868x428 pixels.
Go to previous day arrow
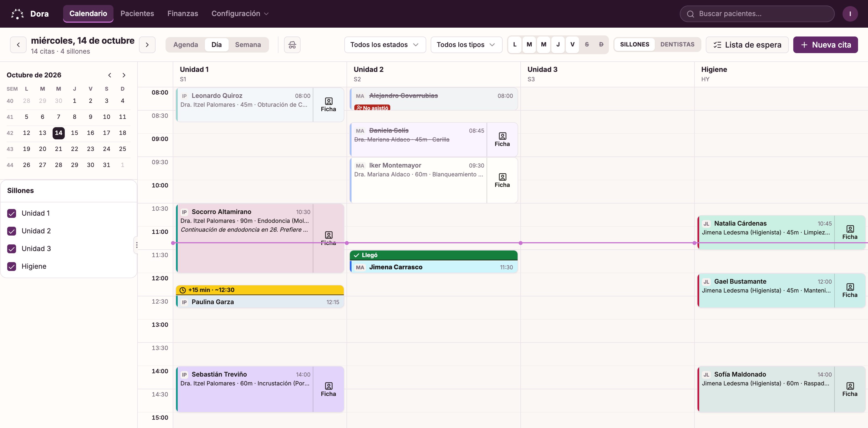18,45
